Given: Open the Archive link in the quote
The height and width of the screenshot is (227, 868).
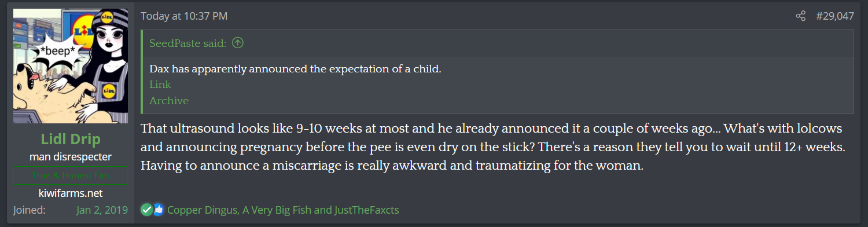Looking at the screenshot, I should (169, 101).
